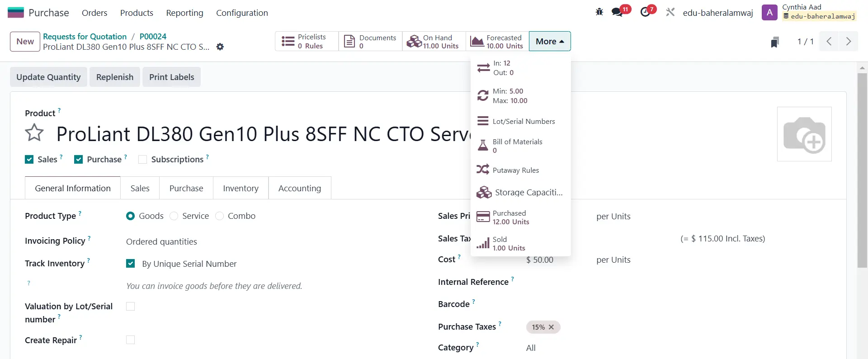Click Update Quantity button
The image size is (868, 359).
tap(48, 77)
